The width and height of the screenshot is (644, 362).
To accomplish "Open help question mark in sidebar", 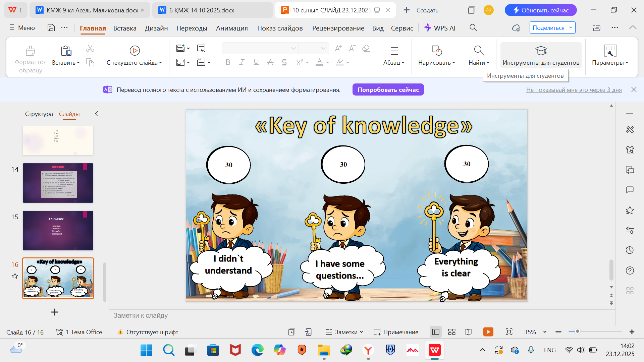I will (630, 270).
